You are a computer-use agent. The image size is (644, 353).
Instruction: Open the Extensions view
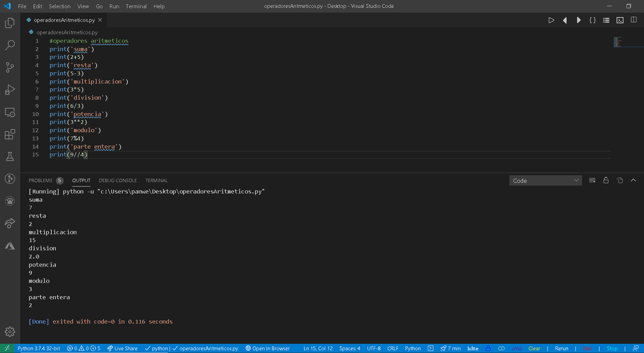click(x=10, y=134)
